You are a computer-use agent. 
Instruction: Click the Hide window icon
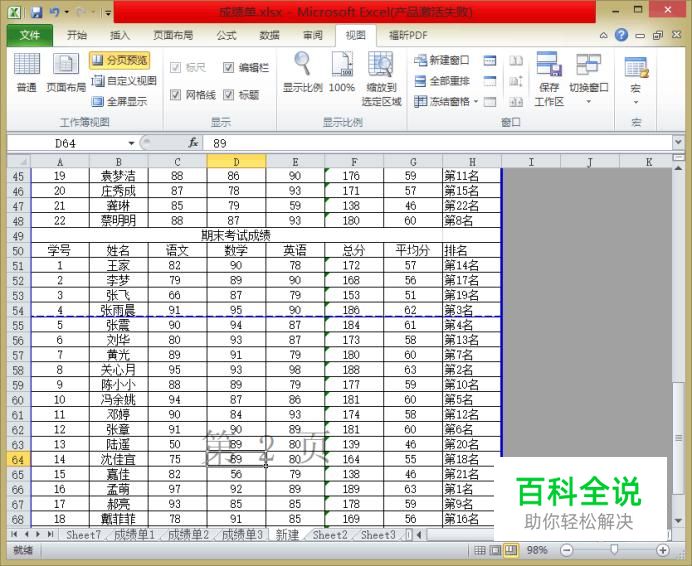coord(490,81)
